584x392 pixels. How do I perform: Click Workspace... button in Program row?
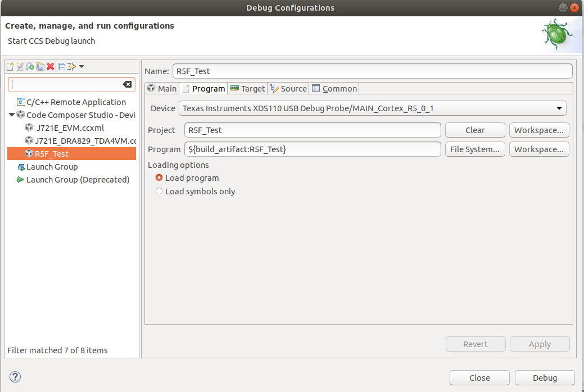pyautogui.click(x=539, y=149)
